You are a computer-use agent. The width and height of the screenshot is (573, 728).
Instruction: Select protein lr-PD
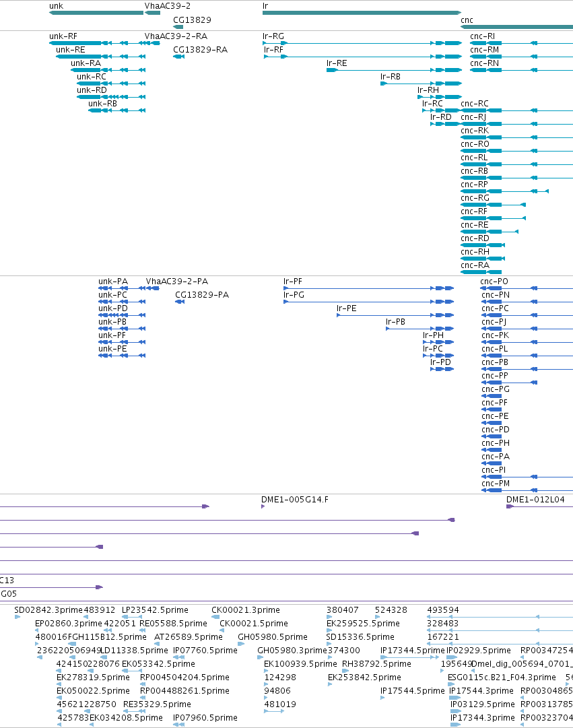pyautogui.click(x=442, y=369)
